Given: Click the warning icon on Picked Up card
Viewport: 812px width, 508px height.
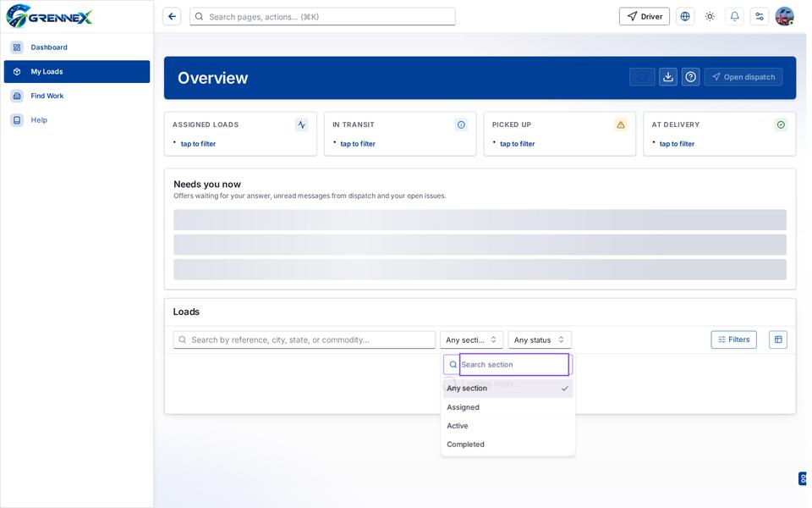Looking at the screenshot, I should (x=621, y=125).
